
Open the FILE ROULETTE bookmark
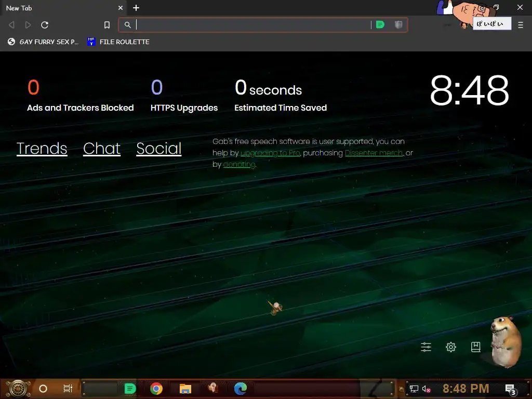point(118,42)
